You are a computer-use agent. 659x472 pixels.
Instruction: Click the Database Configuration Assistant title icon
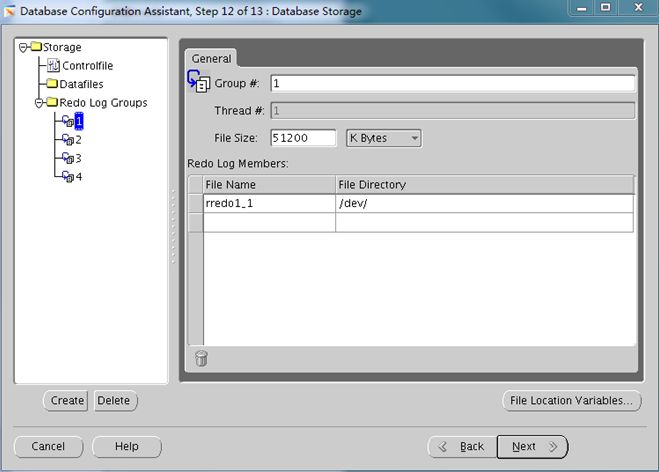[9, 11]
